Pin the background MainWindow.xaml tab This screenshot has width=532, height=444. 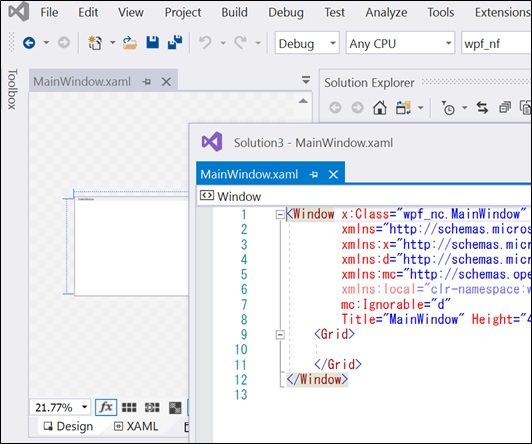pos(147,82)
